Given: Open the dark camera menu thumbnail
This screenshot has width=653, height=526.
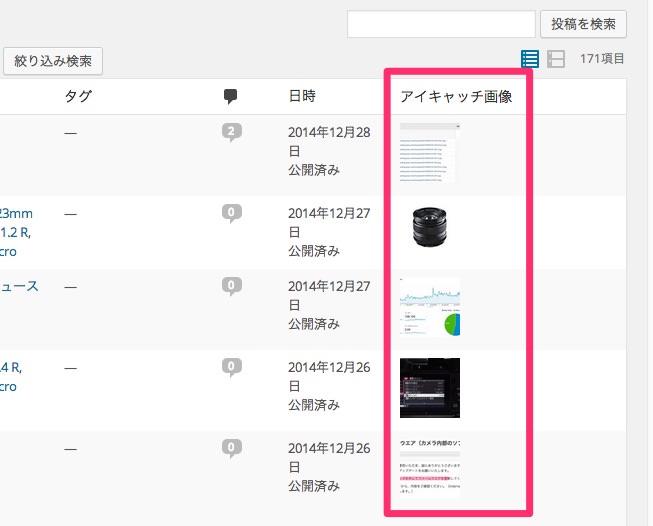Looking at the screenshot, I should coord(430,388).
